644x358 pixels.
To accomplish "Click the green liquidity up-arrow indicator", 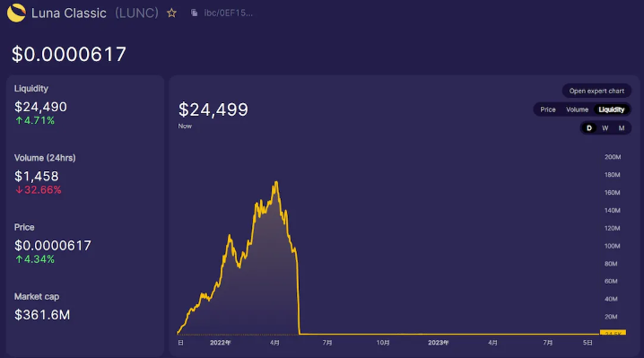I will coord(19,120).
